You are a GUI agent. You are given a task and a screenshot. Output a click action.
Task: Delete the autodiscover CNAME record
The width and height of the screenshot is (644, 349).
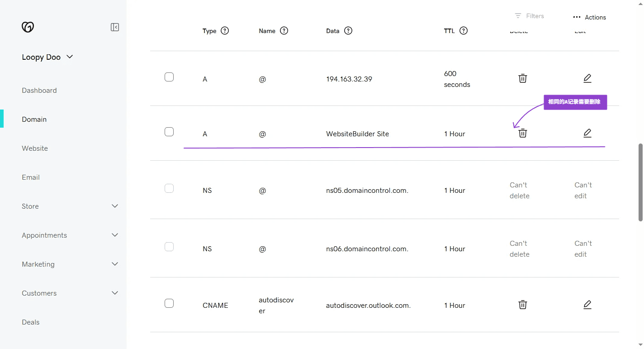(522, 305)
